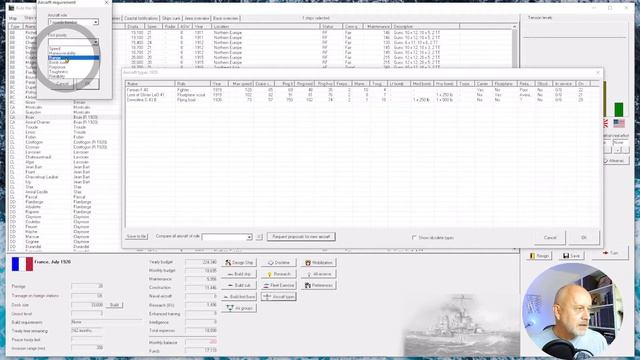Switch to the Base overview tab
Screen dimensions: 640x360
[226, 18]
